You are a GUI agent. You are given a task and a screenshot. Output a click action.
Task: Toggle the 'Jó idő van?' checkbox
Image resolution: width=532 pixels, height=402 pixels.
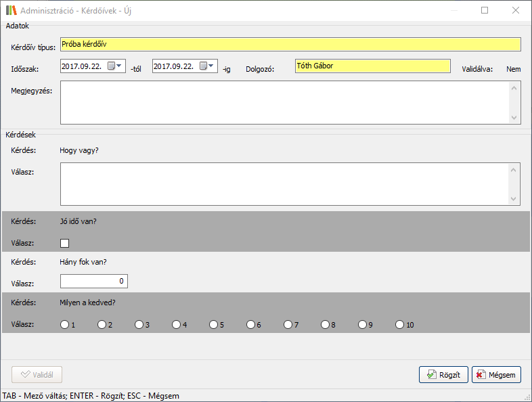click(x=65, y=244)
